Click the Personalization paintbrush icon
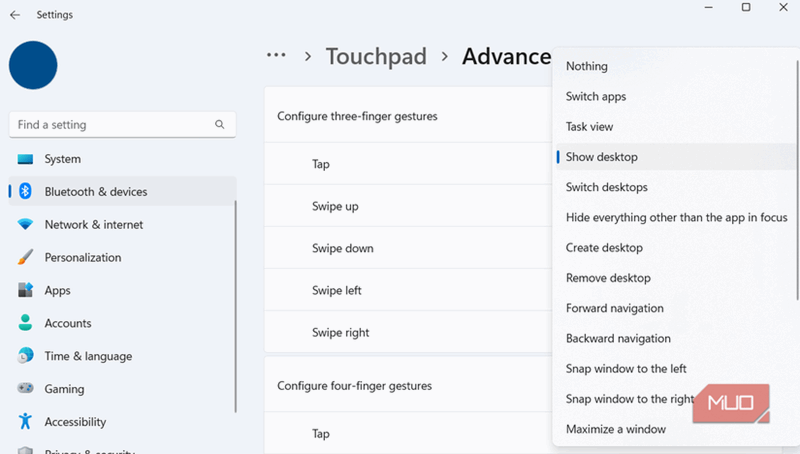 [25, 258]
